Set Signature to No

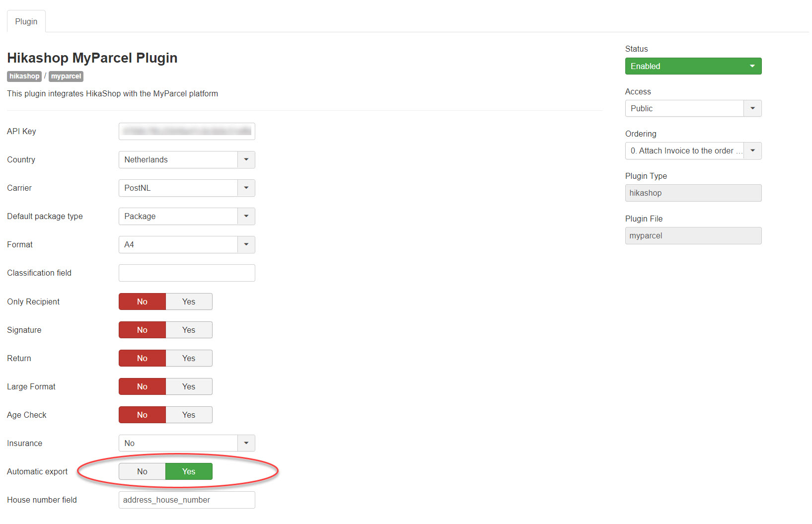click(x=142, y=330)
